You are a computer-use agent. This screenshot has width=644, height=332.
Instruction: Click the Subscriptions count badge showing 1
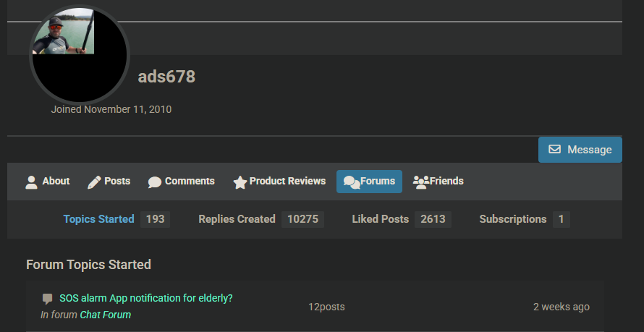click(562, 219)
